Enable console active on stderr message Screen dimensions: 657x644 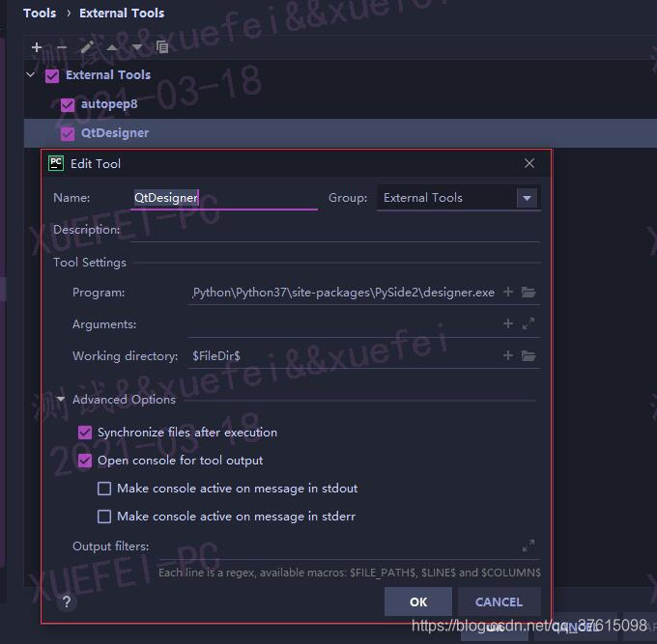(x=104, y=517)
